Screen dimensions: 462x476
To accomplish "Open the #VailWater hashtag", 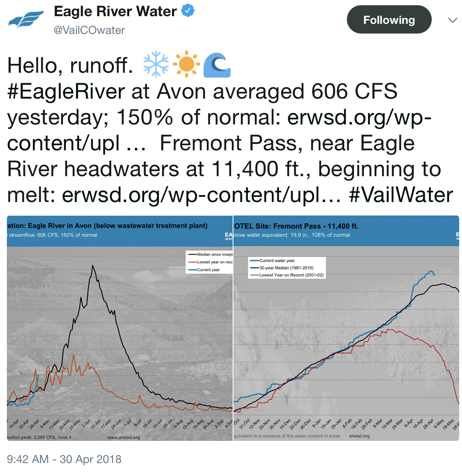I will (401, 195).
